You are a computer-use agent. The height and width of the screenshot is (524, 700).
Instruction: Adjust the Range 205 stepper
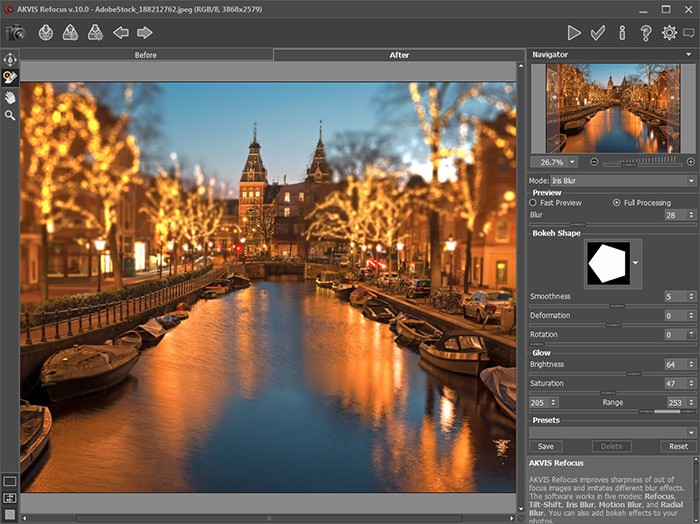coord(554,403)
